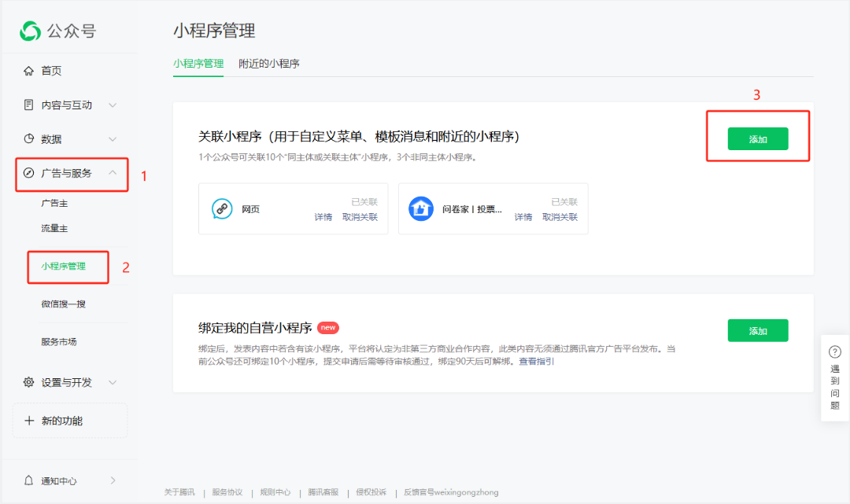Click the 广告与服务 menu label
The height and width of the screenshot is (504, 850).
click(x=67, y=173)
